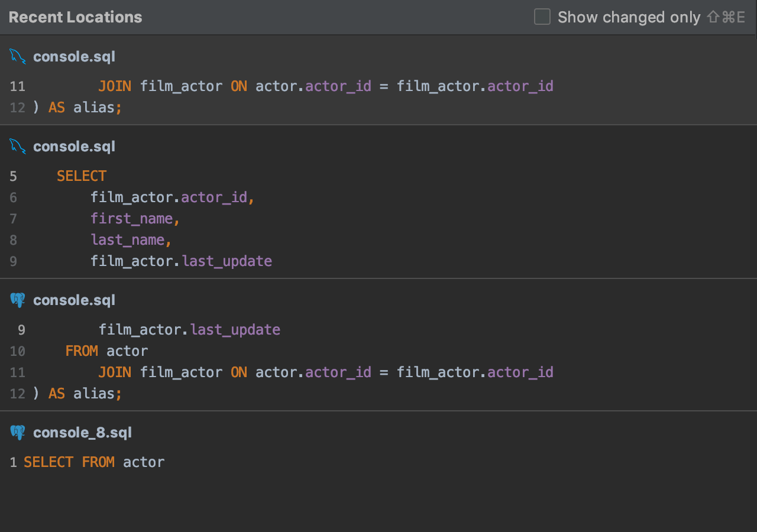The image size is (757, 532).
Task: Open the topmost console.sql file name
Action: pyautogui.click(x=74, y=57)
